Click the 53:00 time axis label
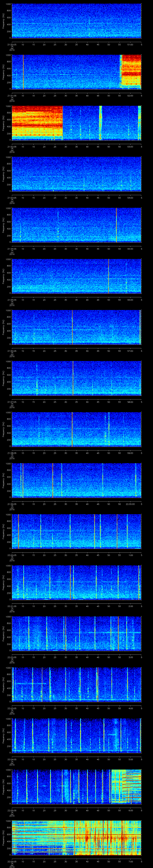The image size is (153, 868). (130, 147)
